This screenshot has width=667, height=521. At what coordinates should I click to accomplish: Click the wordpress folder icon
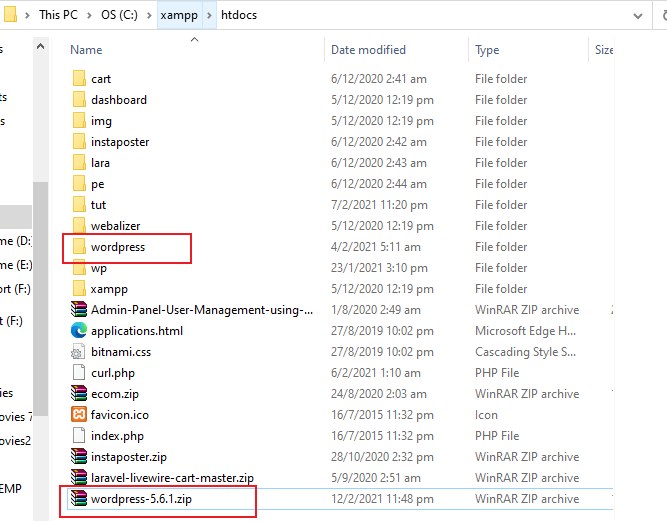click(79, 247)
